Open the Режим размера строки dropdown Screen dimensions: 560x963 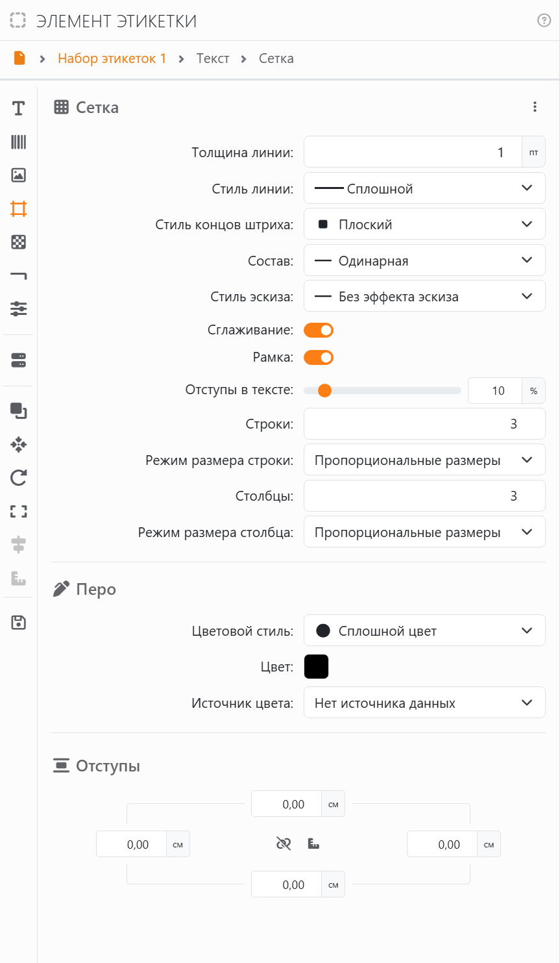[424, 460]
